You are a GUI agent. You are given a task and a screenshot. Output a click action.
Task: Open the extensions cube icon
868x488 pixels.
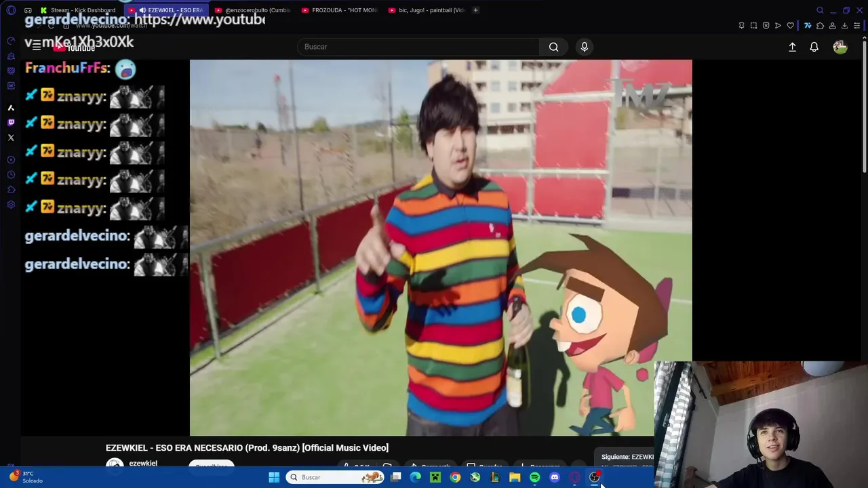click(x=820, y=26)
